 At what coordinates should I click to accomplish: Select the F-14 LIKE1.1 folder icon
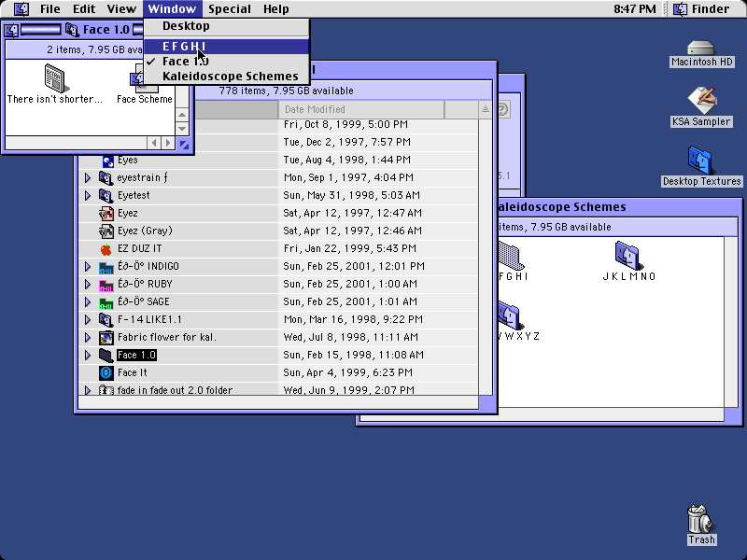[x=106, y=319]
